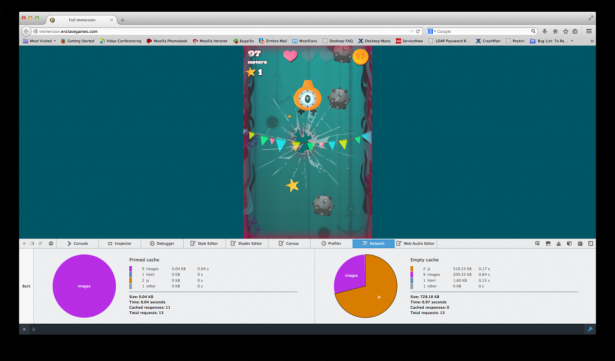The image size is (615, 361).
Task: Switch to the Console tab
Action: (77, 244)
